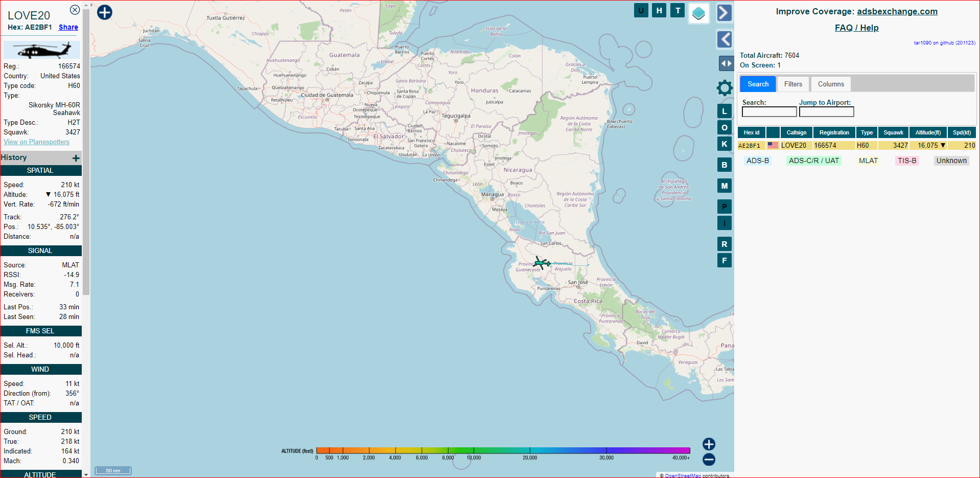This screenshot has height=478, width=980.
Task: Click the F map option button
Action: pyautogui.click(x=724, y=261)
